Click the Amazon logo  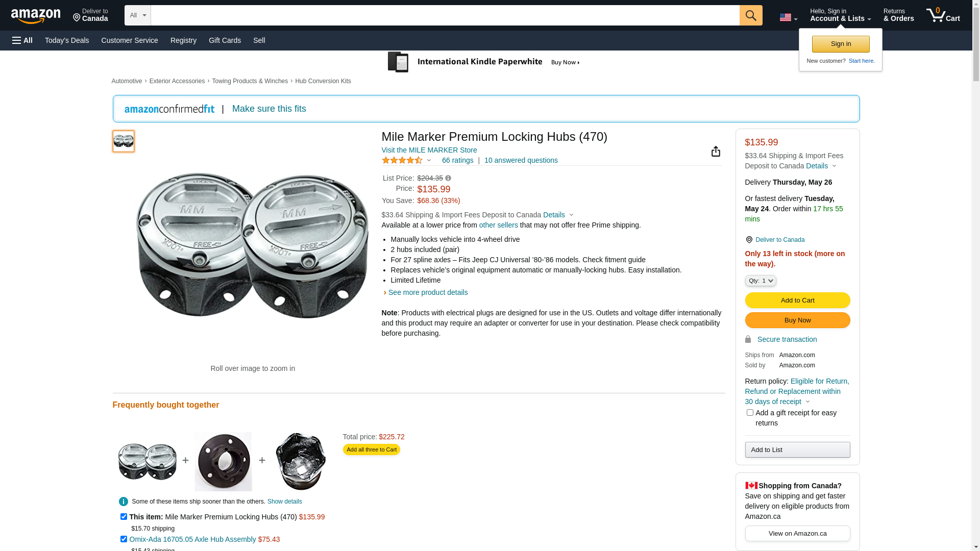36,16
